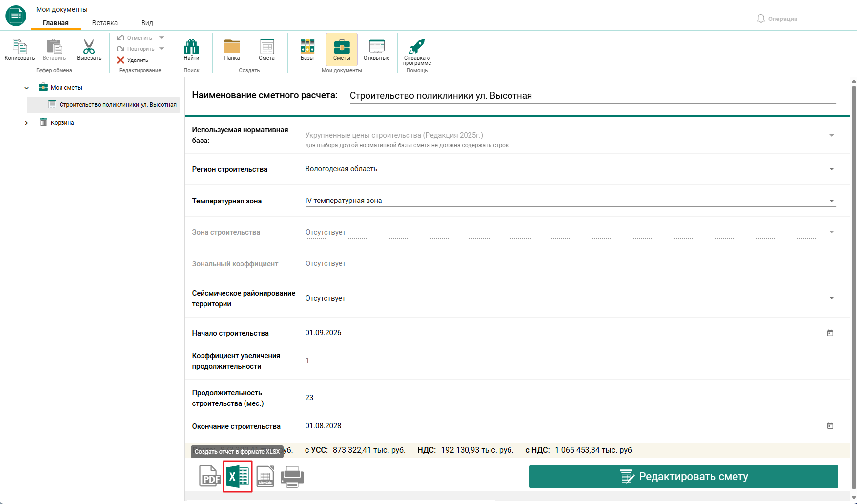Image resolution: width=857 pixels, height=504 pixels.
Task: Click the red Удалить delete icon
Action: click(x=121, y=60)
